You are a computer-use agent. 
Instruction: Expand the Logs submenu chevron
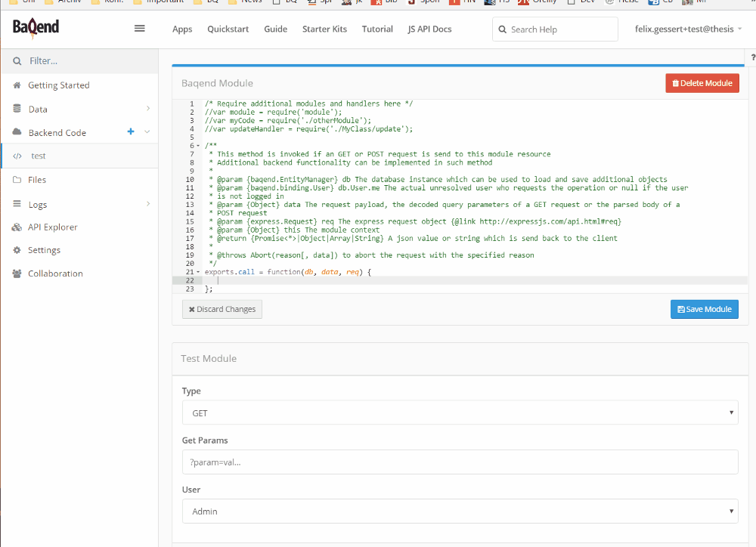point(148,204)
